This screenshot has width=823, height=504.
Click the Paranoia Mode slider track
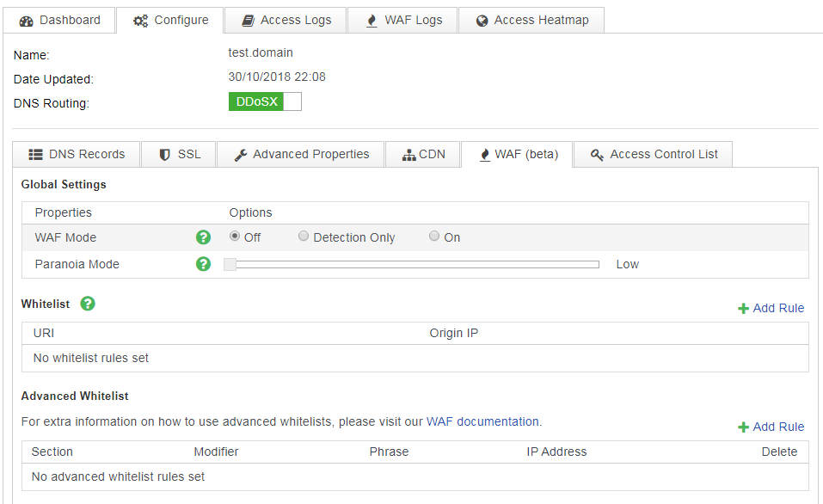(413, 264)
